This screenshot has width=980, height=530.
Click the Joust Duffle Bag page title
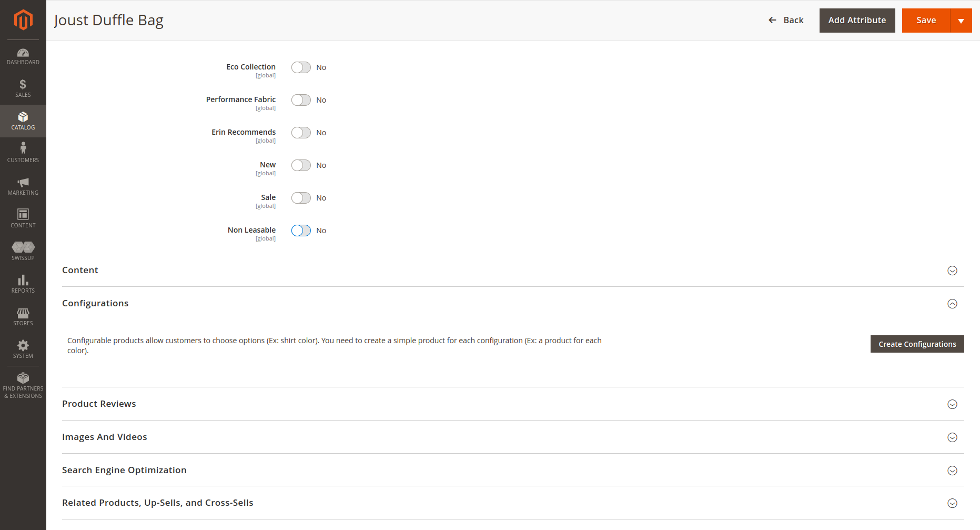(109, 20)
